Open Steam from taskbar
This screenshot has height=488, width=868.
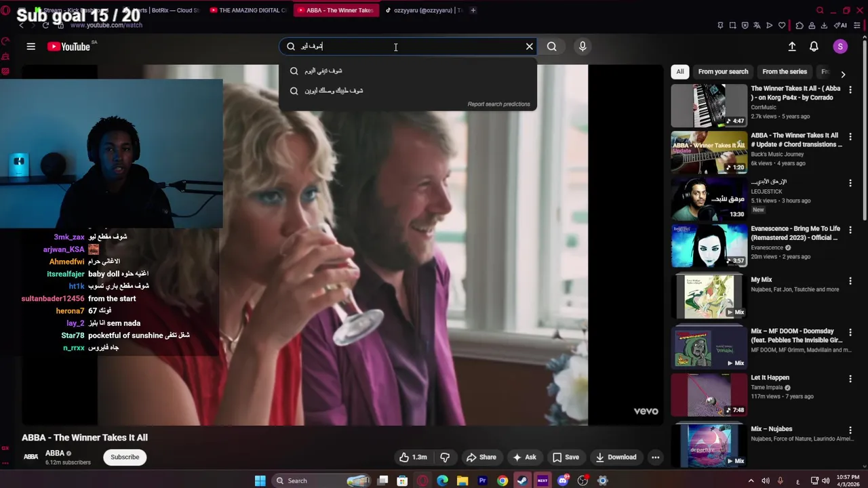point(522,481)
